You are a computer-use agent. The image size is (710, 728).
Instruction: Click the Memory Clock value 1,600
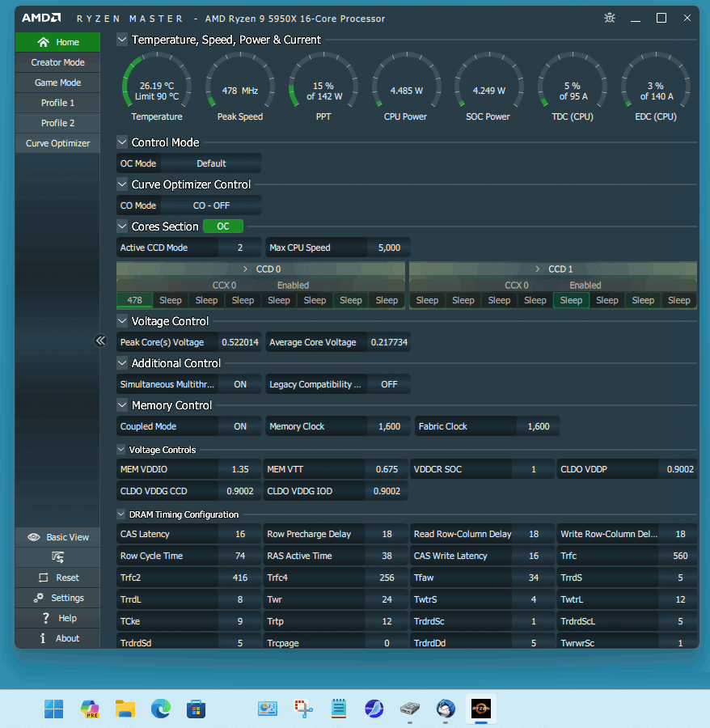389,426
